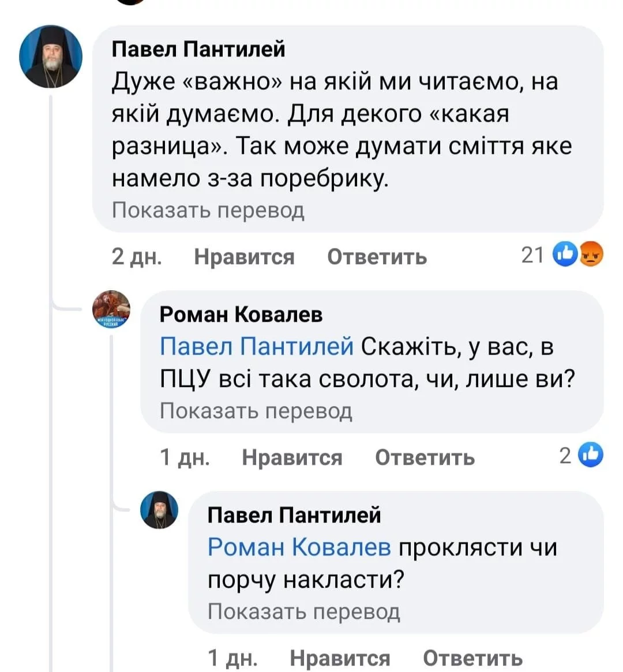The height and width of the screenshot is (672, 623).
Task: Reply to the first comment with Ответить
Action: 377,256
